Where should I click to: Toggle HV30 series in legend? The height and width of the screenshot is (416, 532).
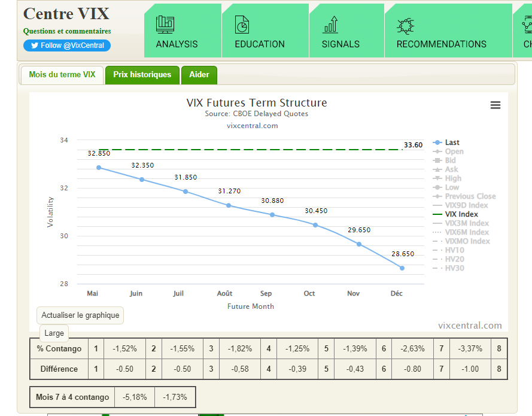(x=449, y=268)
